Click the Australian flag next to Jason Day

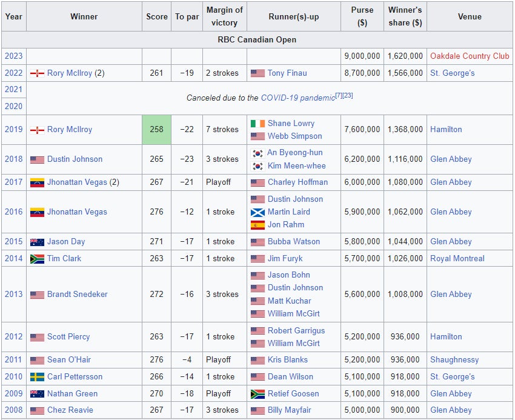tap(37, 242)
